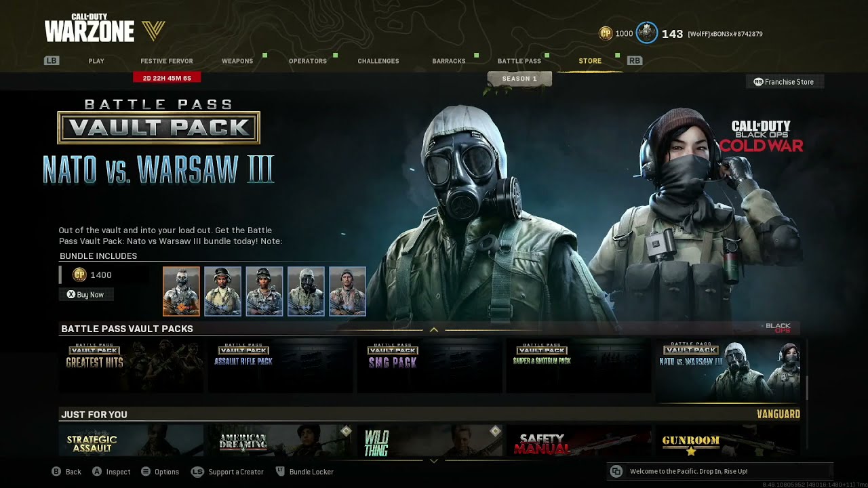Viewport: 868px width, 488px height.
Task: Click the Inspect label in footer
Action: pyautogui.click(x=118, y=472)
